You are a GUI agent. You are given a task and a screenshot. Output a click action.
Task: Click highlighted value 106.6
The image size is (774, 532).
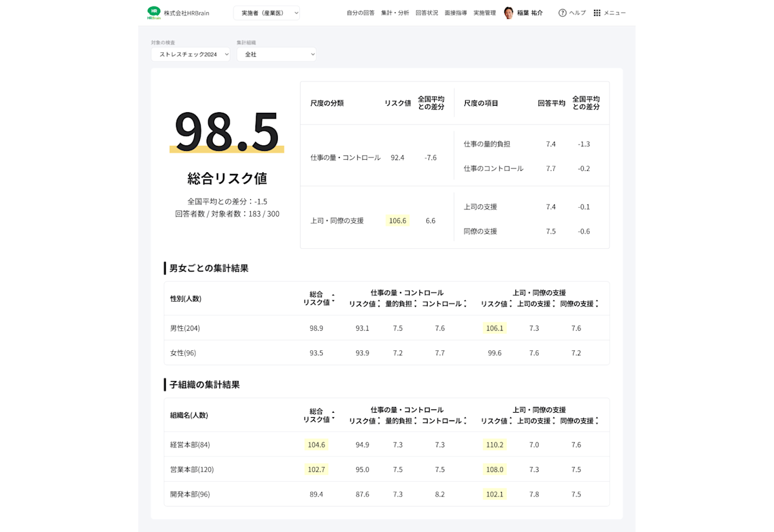(398, 221)
